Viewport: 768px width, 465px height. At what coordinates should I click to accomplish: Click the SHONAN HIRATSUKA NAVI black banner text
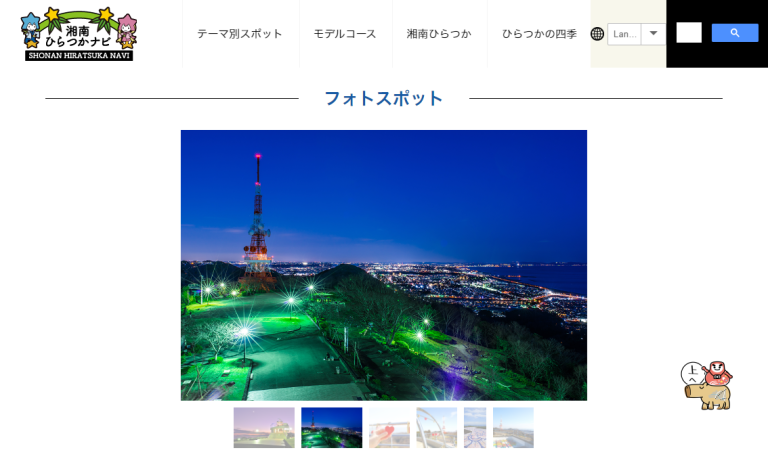[x=79, y=56]
